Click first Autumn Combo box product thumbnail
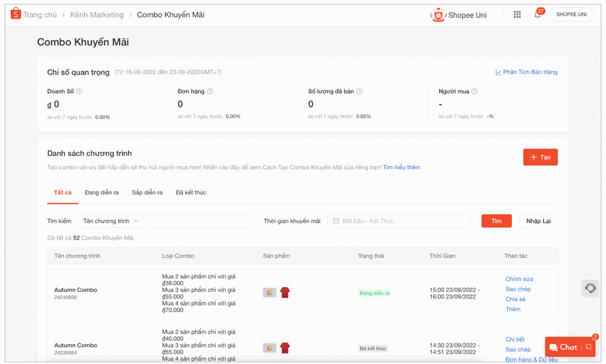Viewport: 606px width, 364px height. (x=270, y=293)
